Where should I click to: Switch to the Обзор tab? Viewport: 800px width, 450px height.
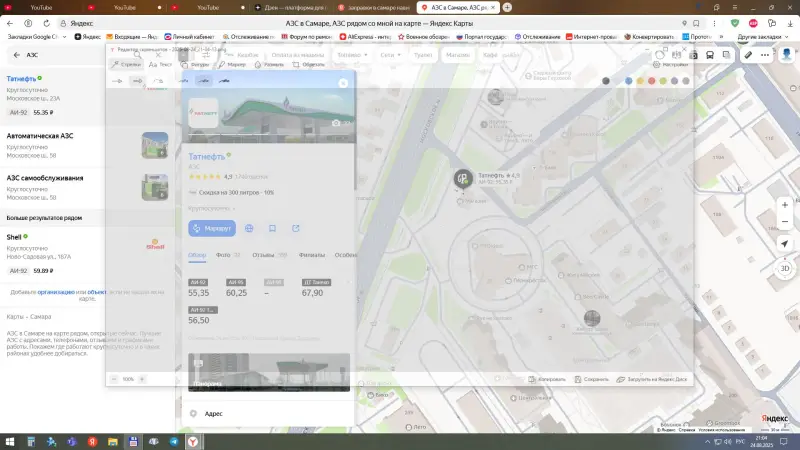tap(197, 255)
